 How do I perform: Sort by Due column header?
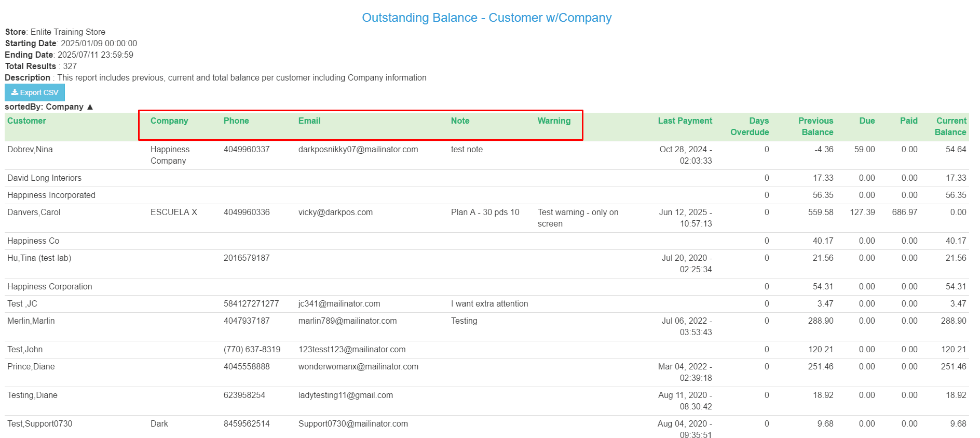point(867,121)
